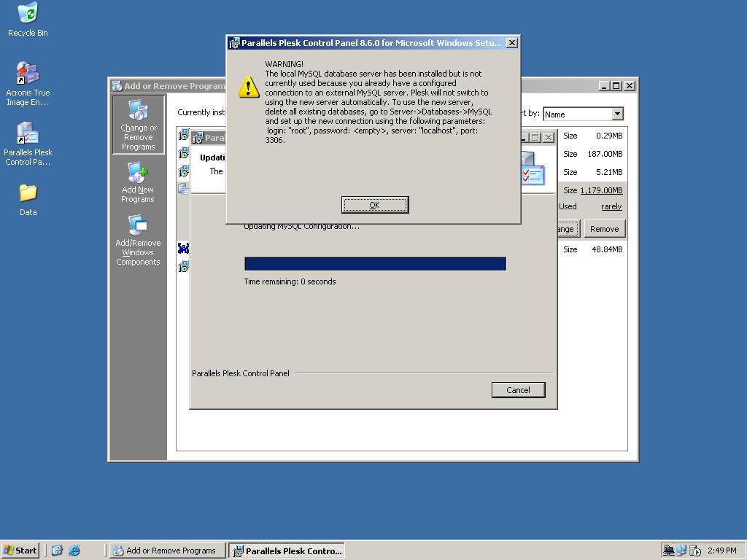This screenshot has height=560, width=747.
Task: Switch to Add or Remove Programs taskbar item
Action: pyautogui.click(x=167, y=551)
